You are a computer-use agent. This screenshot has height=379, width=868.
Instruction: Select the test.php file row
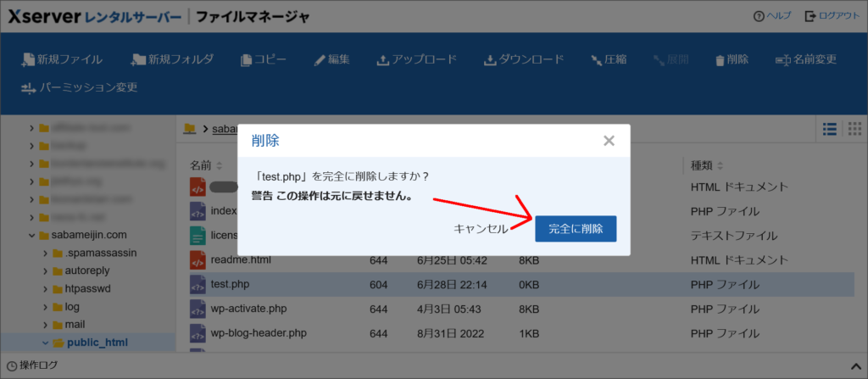click(522, 285)
